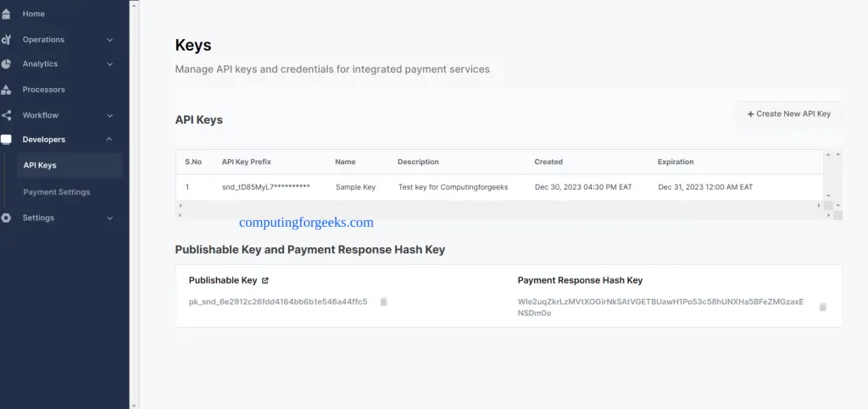Image resolution: width=868 pixels, height=409 pixels.
Task: Click the Analytics pie chart icon
Action: click(x=6, y=64)
